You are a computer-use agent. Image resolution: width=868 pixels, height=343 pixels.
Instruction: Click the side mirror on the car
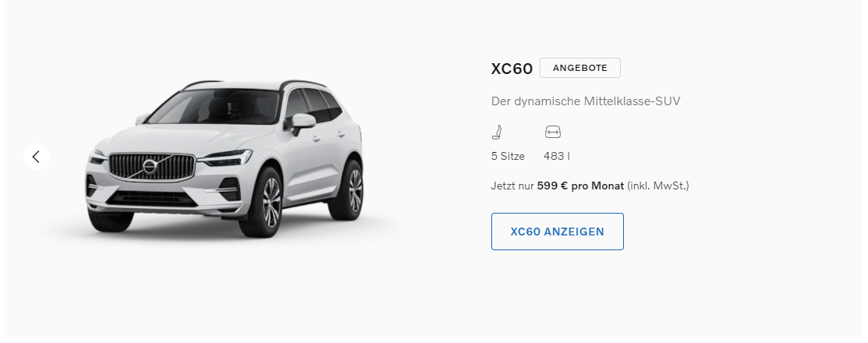[301, 123]
